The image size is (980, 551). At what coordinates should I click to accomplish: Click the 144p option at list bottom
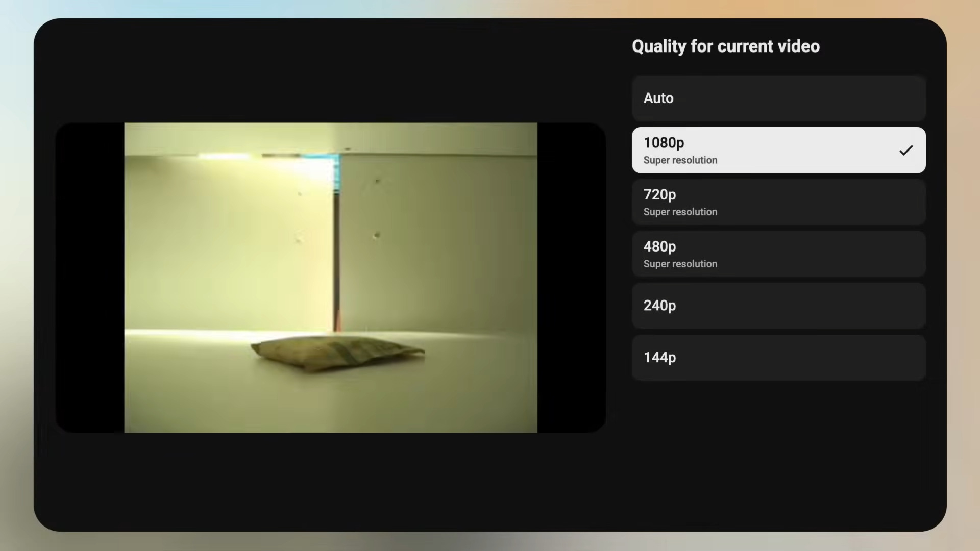tap(778, 357)
